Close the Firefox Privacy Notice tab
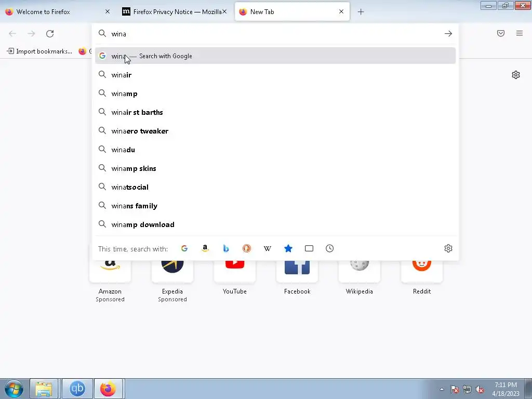Viewport: 532px width, 399px height. [224, 11]
